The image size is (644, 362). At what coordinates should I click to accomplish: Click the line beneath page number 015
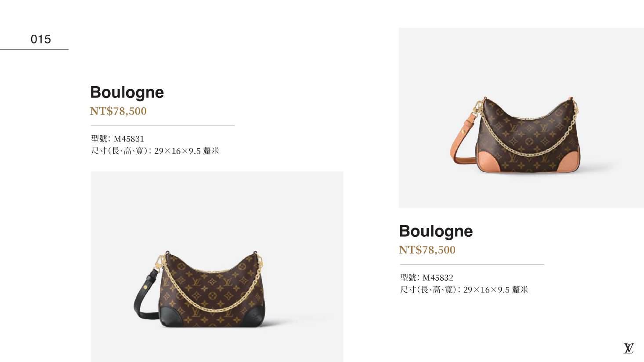34,49
